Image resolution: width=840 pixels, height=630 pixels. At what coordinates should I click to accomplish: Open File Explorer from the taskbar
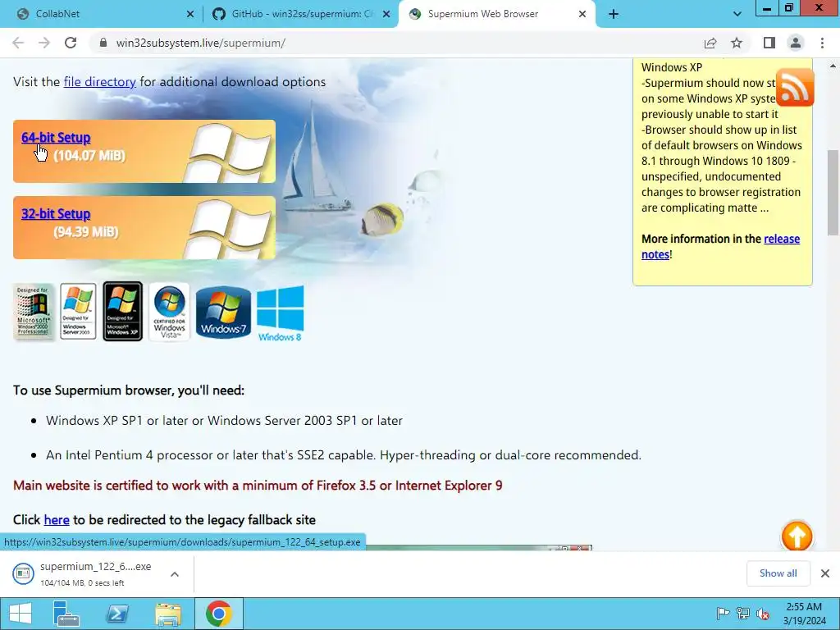pos(168,614)
